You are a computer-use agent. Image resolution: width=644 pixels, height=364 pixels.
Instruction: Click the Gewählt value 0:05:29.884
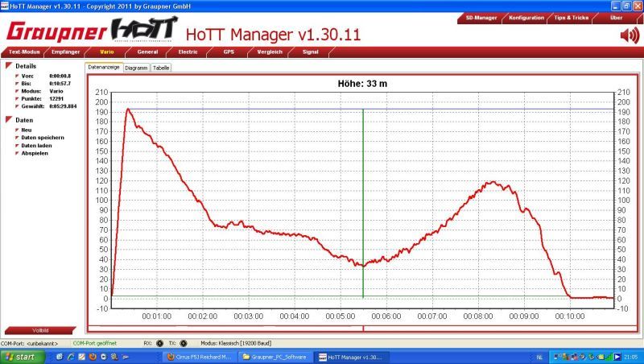tap(63, 106)
